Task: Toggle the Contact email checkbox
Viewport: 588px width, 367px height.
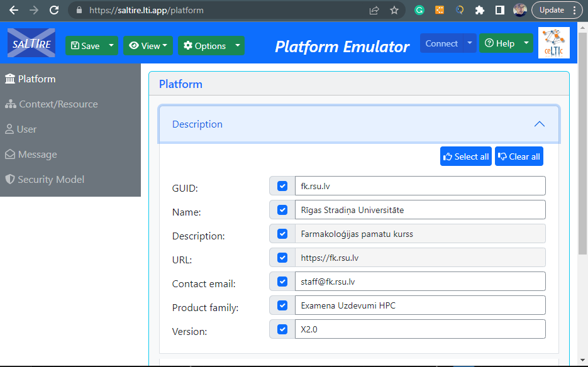Action: [x=282, y=282]
